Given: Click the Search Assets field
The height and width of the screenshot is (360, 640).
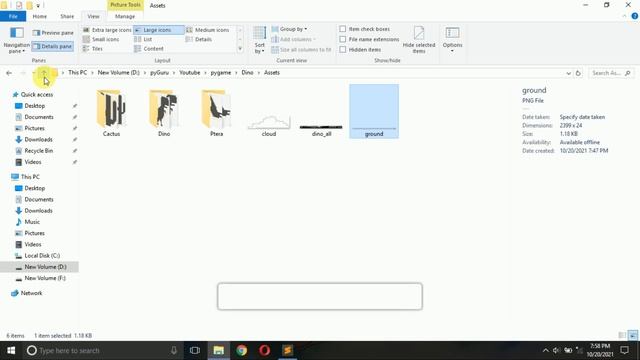Looking at the screenshot, I should tap(611, 73).
